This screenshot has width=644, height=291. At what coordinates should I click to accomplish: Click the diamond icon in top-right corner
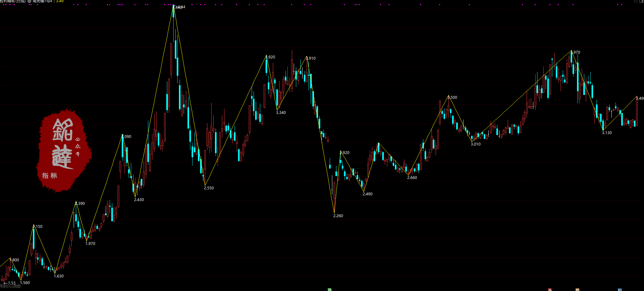click(x=635, y=1)
